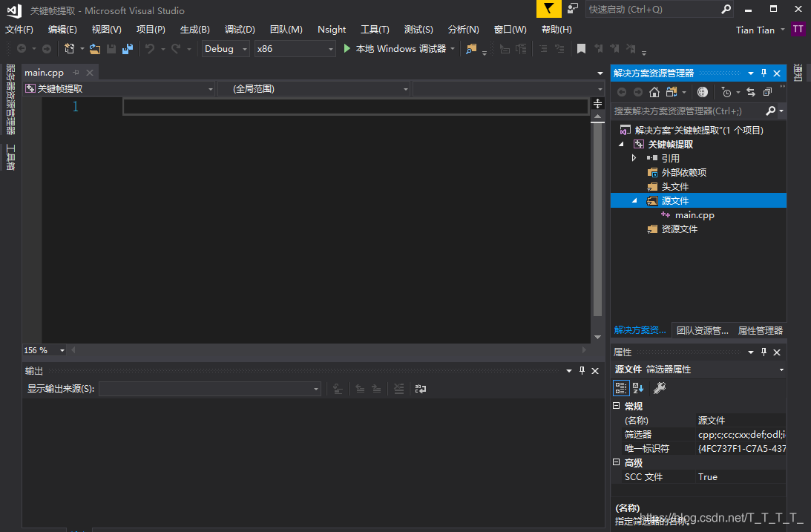Viewport: 811px width, 532px height.
Task: Click the switch views icon in Solution Explorer
Action: pos(672,92)
